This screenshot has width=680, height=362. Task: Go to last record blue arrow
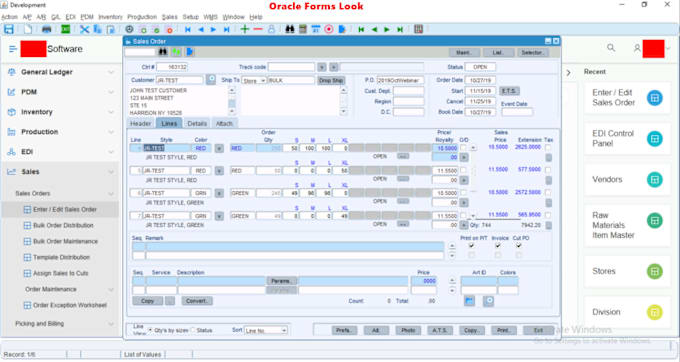click(226, 29)
